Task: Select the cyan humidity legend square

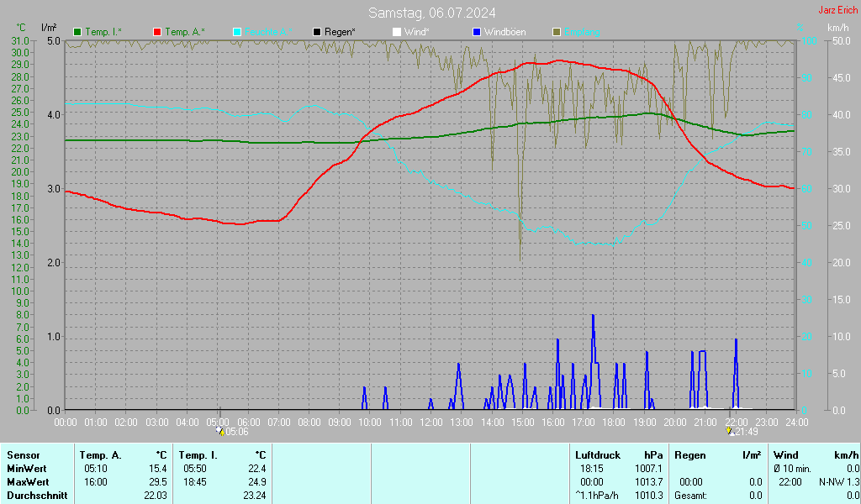Action: (237, 32)
